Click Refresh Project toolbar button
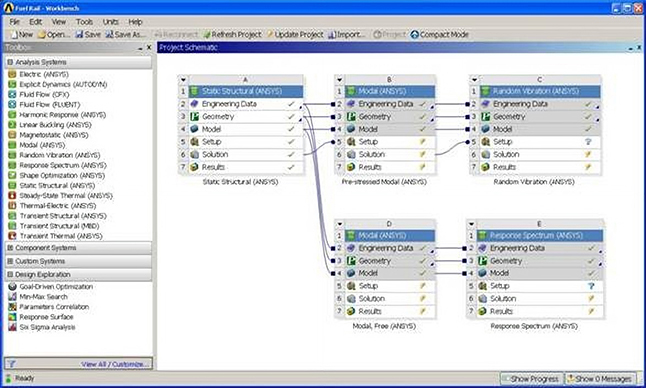 232,35
